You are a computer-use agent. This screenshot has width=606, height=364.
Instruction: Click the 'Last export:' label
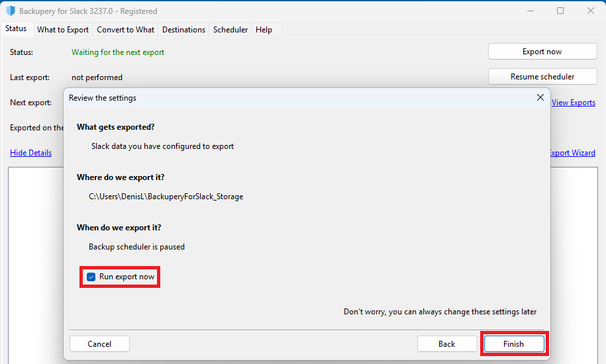(30, 77)
